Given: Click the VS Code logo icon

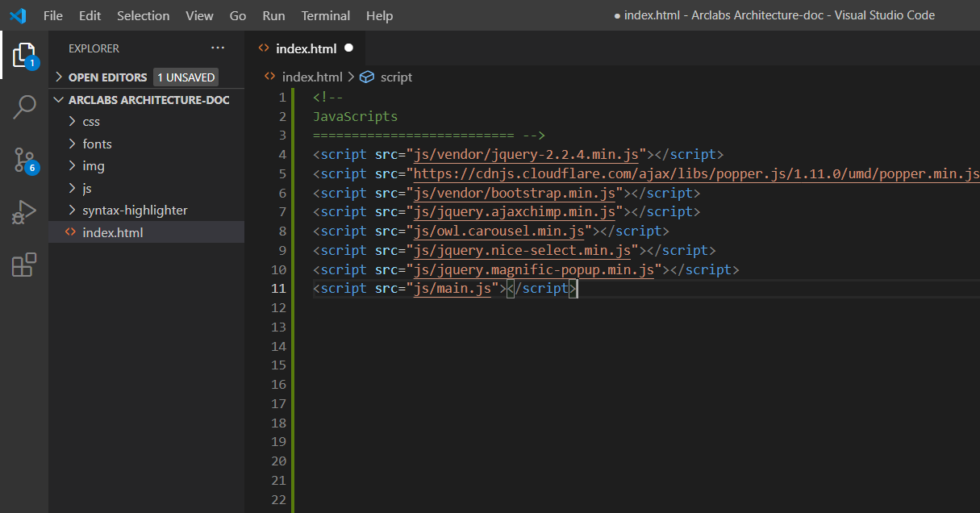Looking at the screenshot, I should (18, 15).
